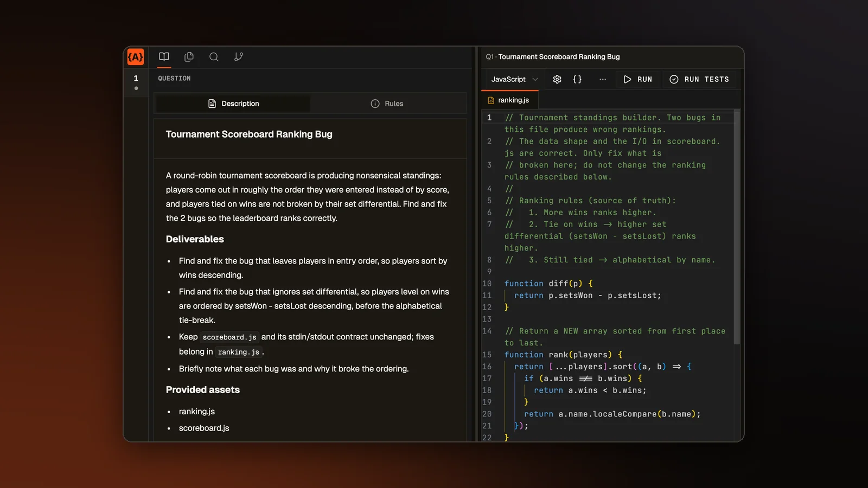Open the book question panel icon
Image resolution: width=868 pixels, height=488 pixels.
tap(164, 57)
